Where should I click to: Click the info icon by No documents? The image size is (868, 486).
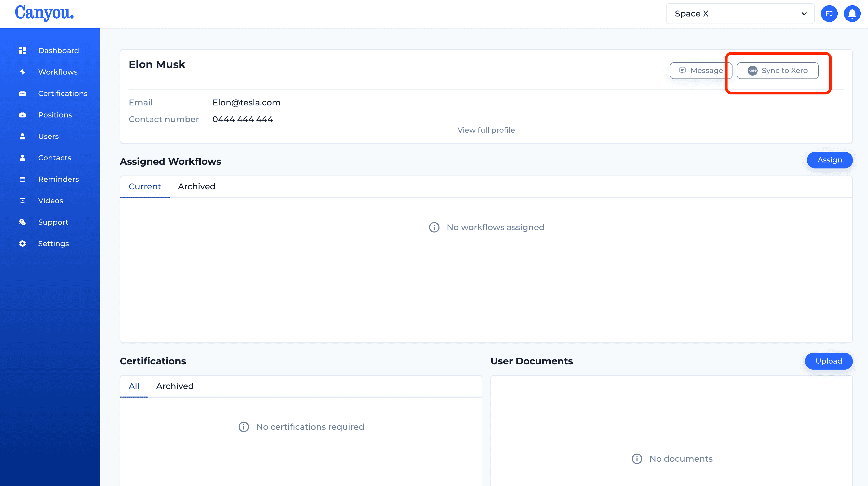click(637, 459)
